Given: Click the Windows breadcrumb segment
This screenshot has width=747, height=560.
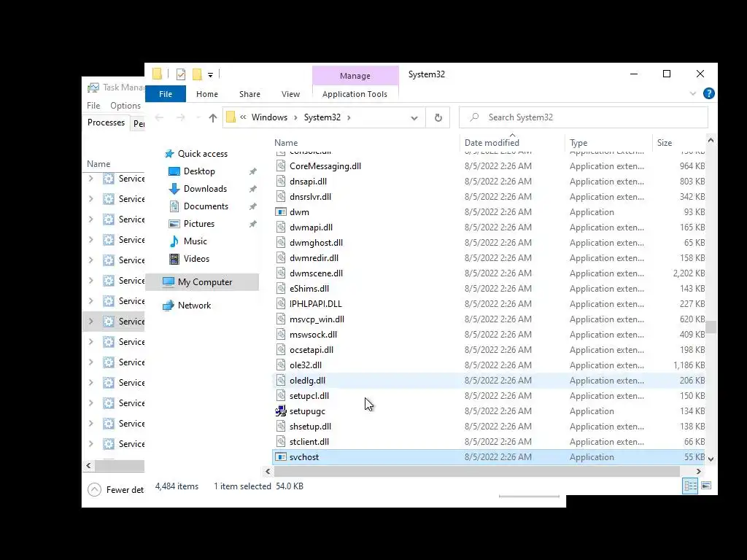Looking at the screenshot, I should coord(269,117).
